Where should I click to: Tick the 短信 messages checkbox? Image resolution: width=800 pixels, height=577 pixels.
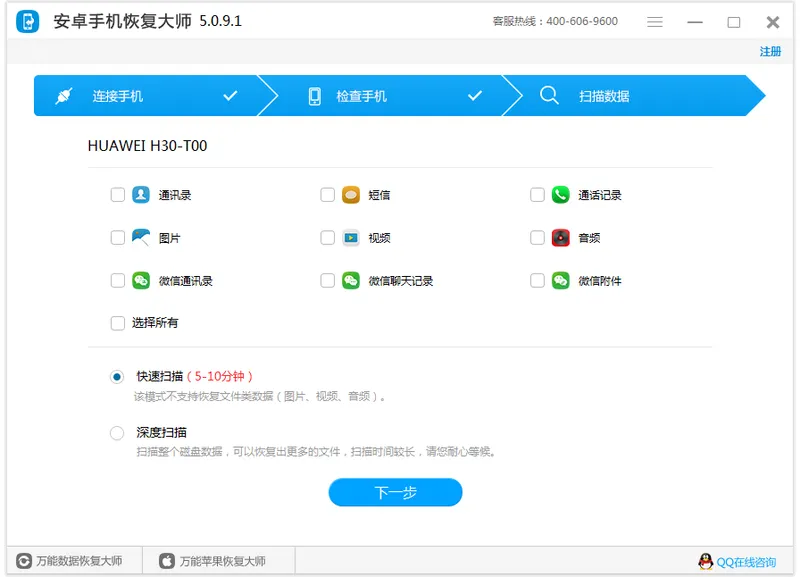pyautogui.click(x=328, y=195)
